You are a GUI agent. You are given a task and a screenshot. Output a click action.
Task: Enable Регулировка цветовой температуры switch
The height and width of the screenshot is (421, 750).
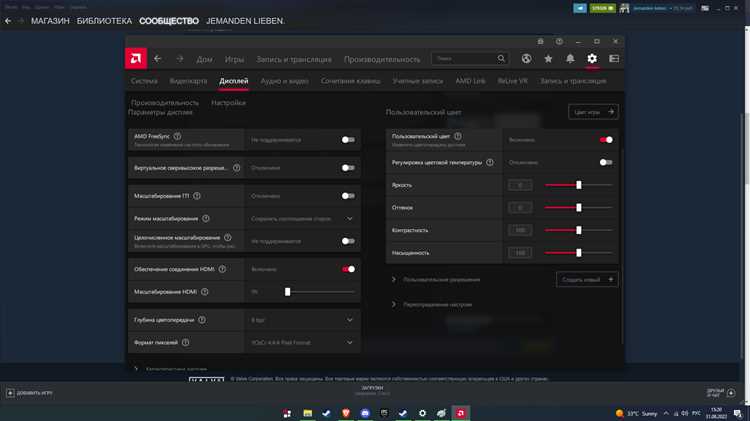click(x=606, y=163)
